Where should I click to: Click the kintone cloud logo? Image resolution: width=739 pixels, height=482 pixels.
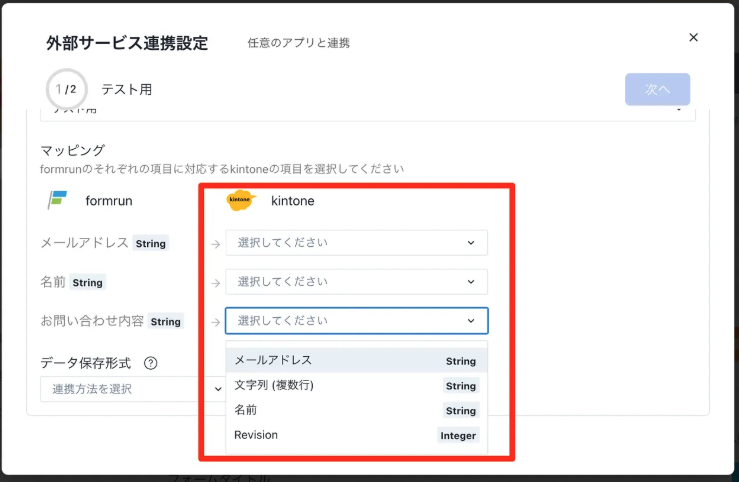241,200
